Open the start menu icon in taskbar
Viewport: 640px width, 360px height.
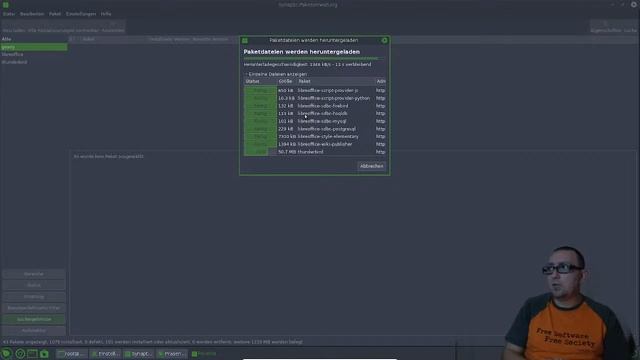6,353
